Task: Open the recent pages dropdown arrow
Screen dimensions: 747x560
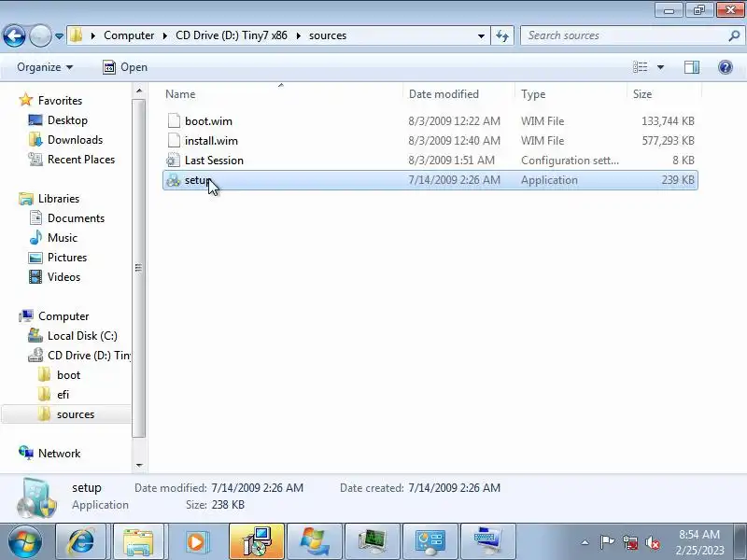Action: coord(59,36)
